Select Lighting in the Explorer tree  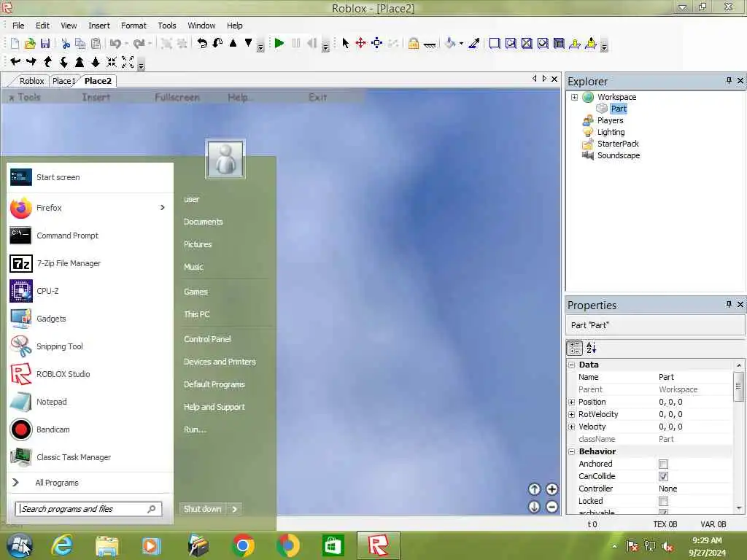click(611, 133)
